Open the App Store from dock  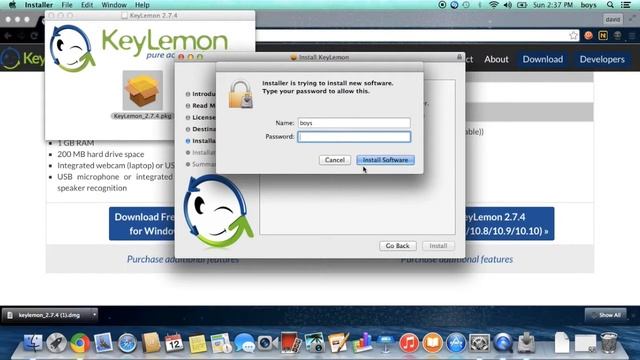point(456,343)
